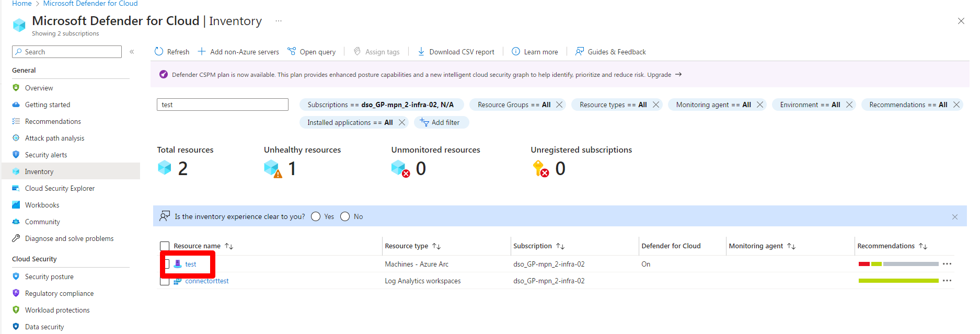
Task: Click the Regulatory compliance icon
Action: coord(16,293)
